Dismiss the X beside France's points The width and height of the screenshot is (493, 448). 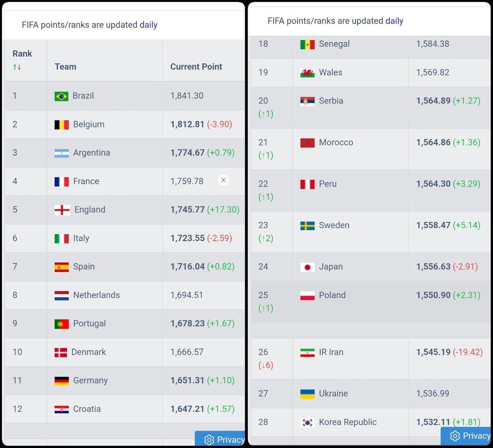coord(223,180)
